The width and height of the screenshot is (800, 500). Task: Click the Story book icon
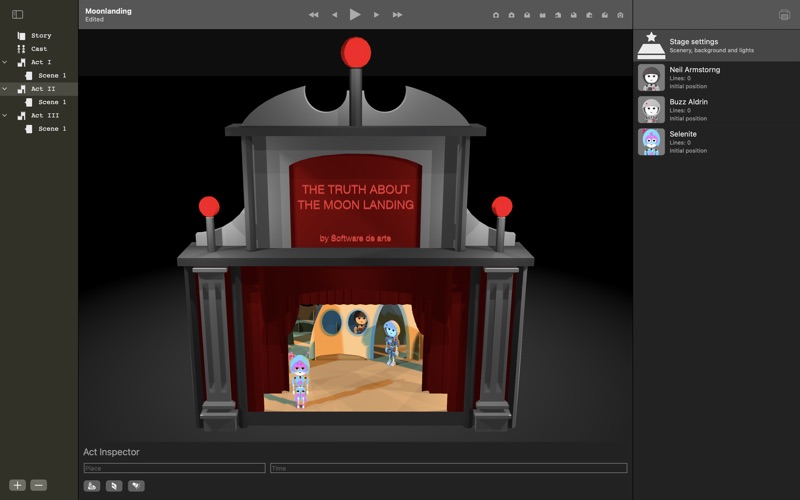pos(21,36)
